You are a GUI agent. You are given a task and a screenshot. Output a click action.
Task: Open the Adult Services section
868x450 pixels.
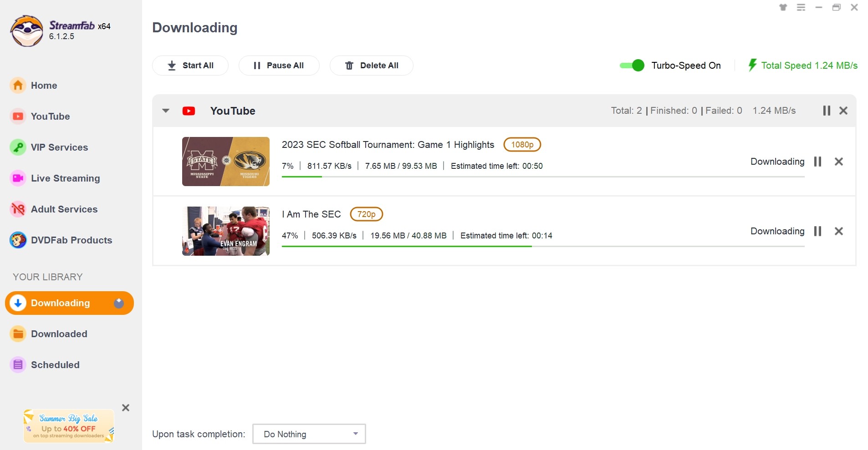[64, 209]
